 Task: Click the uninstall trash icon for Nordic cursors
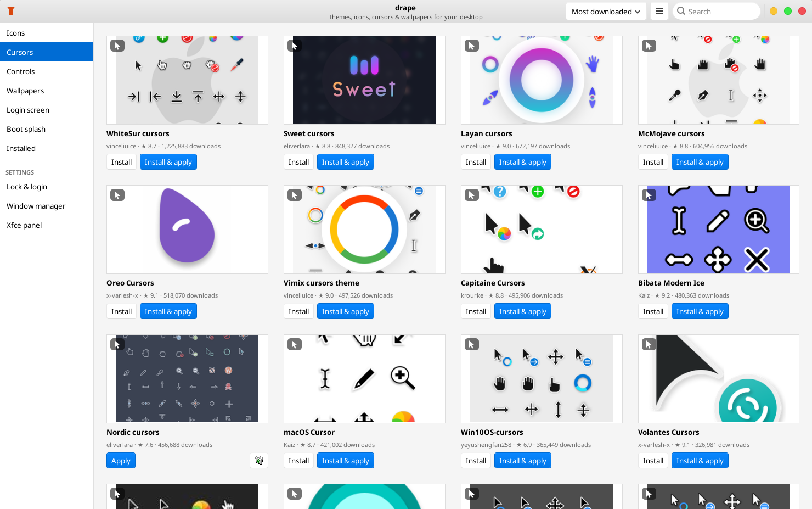click(x=260, y=461)
